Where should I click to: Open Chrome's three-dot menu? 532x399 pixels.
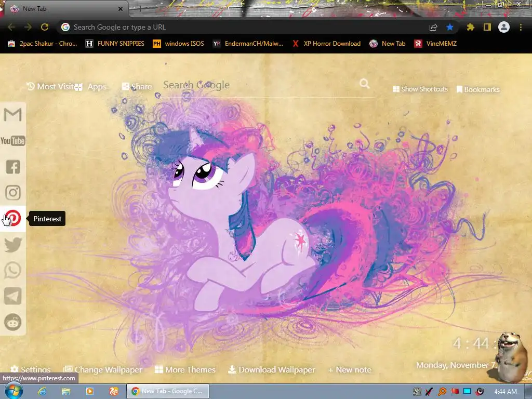(x=521, y=27)
